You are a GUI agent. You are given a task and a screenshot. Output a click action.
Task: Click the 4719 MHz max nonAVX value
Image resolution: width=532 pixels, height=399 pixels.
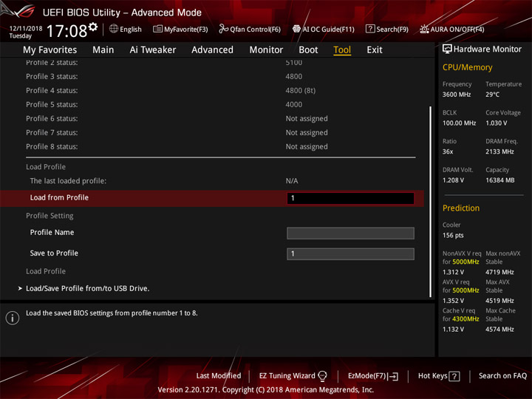tap(499, 272)
